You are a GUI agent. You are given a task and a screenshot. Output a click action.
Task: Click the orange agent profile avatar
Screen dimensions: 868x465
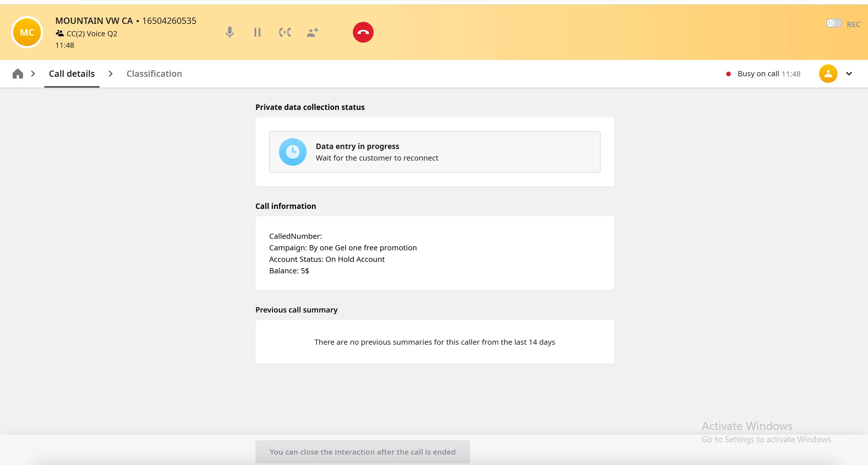click(828, 73)
